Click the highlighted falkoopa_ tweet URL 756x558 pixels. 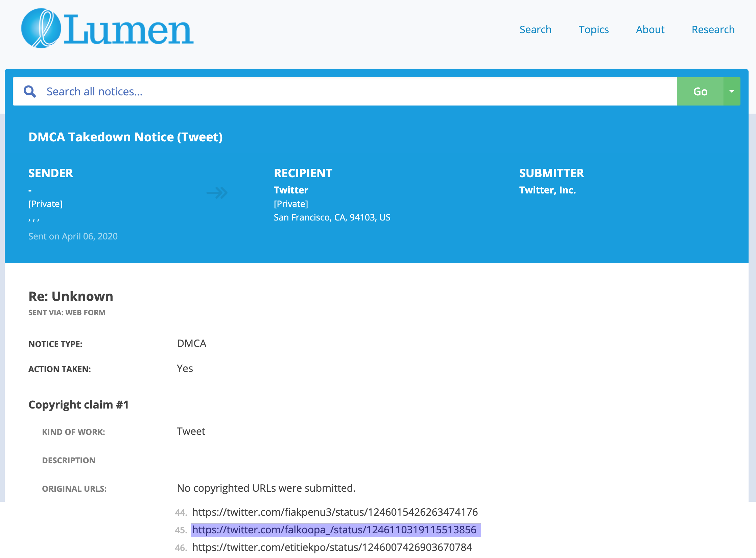pyautogui.click(x=334, y=530)
